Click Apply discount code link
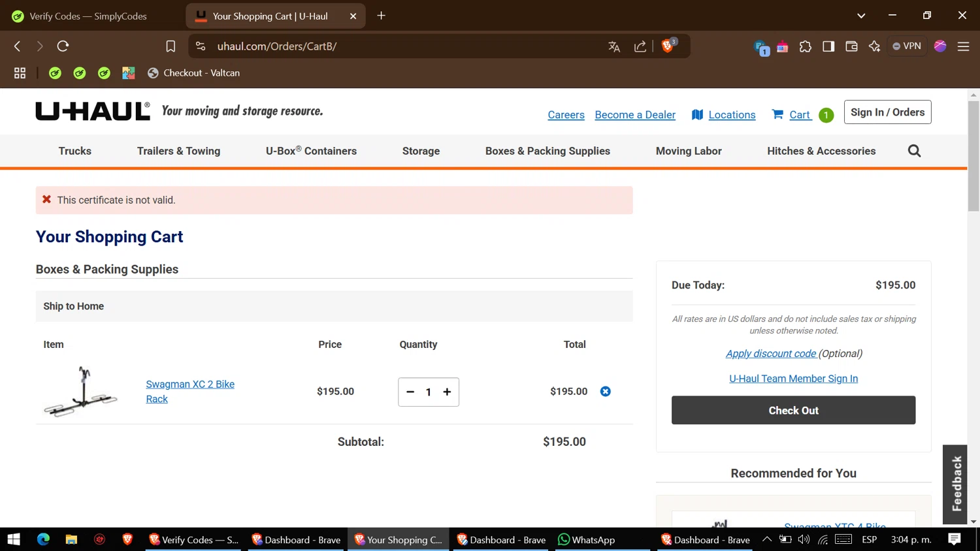This screenshot has height=551, width=980. coord(771,353)
